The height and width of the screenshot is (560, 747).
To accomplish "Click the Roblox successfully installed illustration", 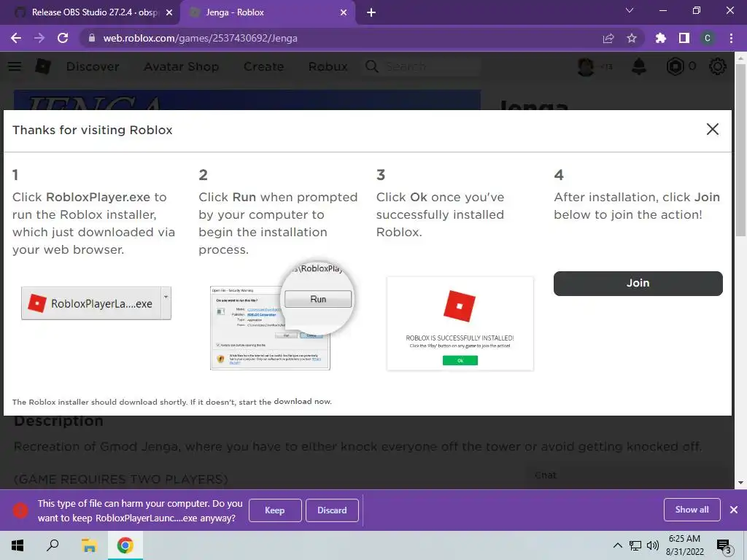I will (460, 324).
